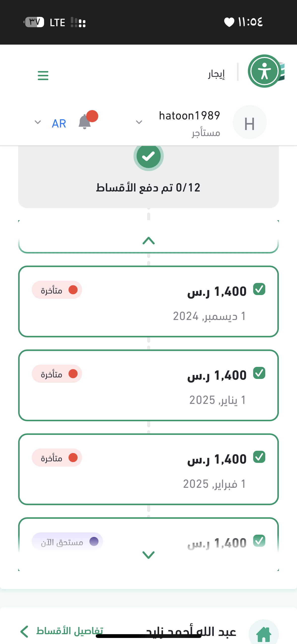Show more installments with down chevron
This screenshot has width=297, height=644.
tap(148, 555)
